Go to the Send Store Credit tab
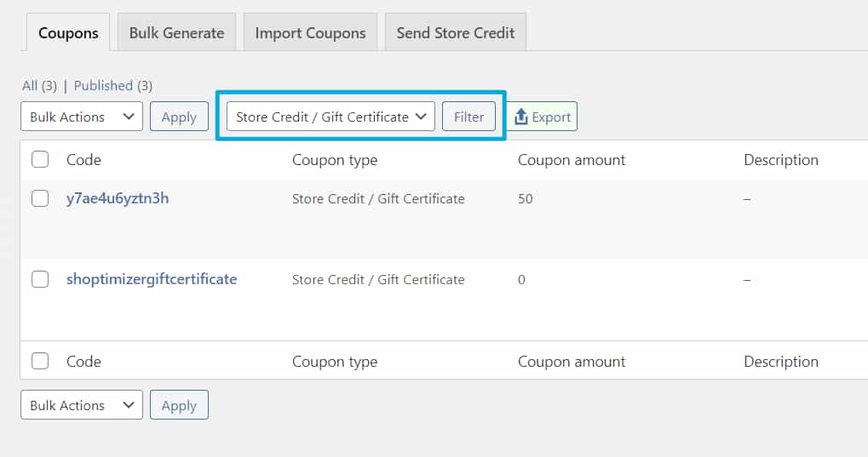 point(456,32)
